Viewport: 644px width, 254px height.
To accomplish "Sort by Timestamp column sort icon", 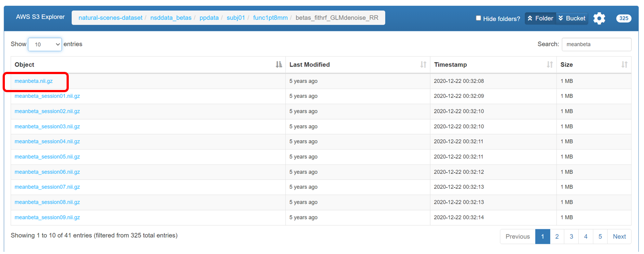I will 550,65.
